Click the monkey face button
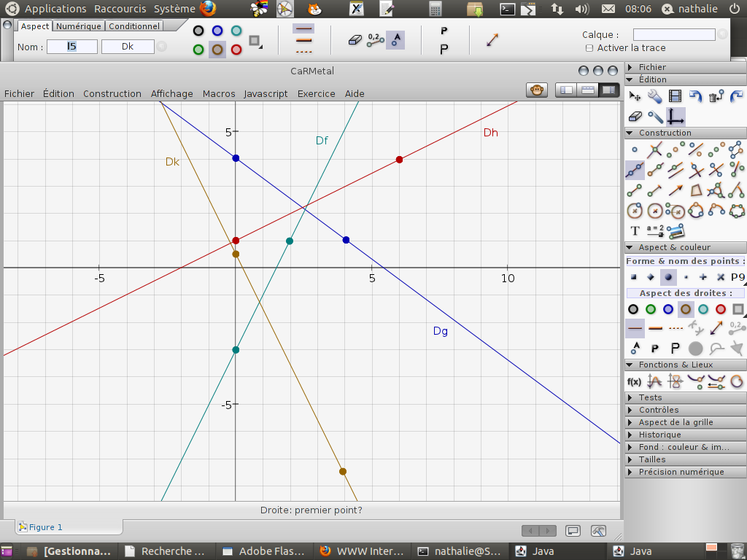The image size is (747, 560). click(537, 90)
